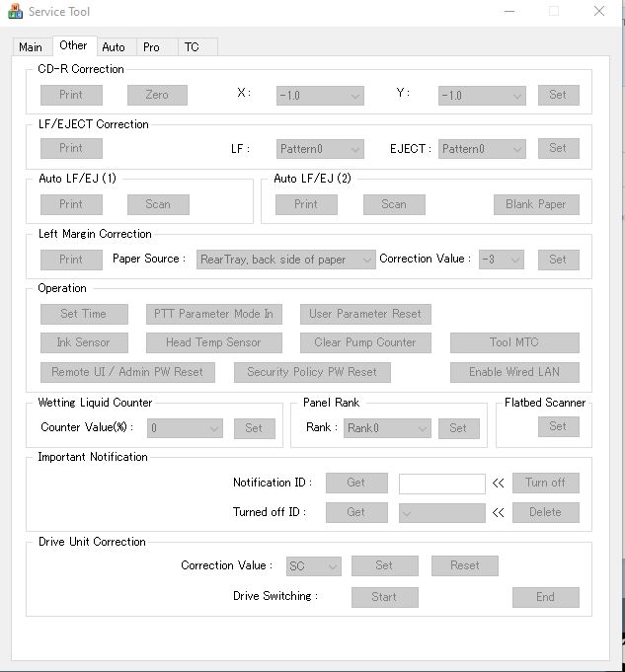Click Security Policy PW Reset button
The height and width of the screenshot is (672, 625).
coord(312,372)
